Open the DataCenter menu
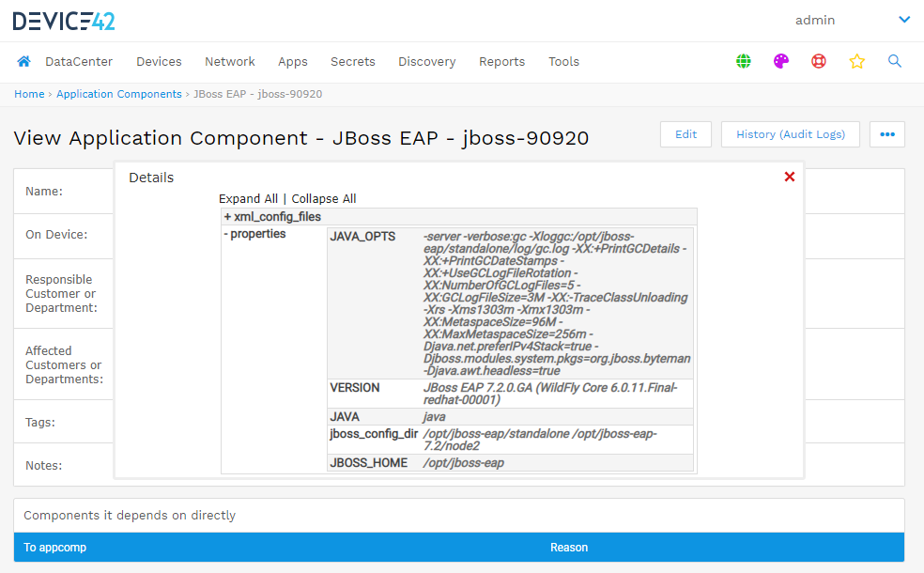 coord(79,61)
